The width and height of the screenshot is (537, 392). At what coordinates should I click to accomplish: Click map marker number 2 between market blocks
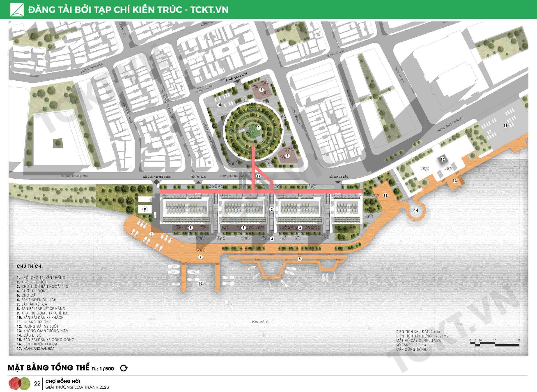pos(272,209)
